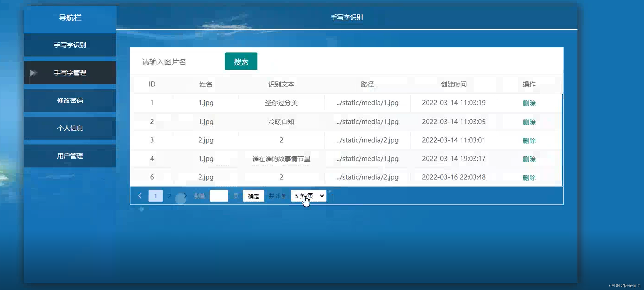The image size is (644, 290).
Task: Open 个人信息 in navigation
Action: click(x=70, y=128)
